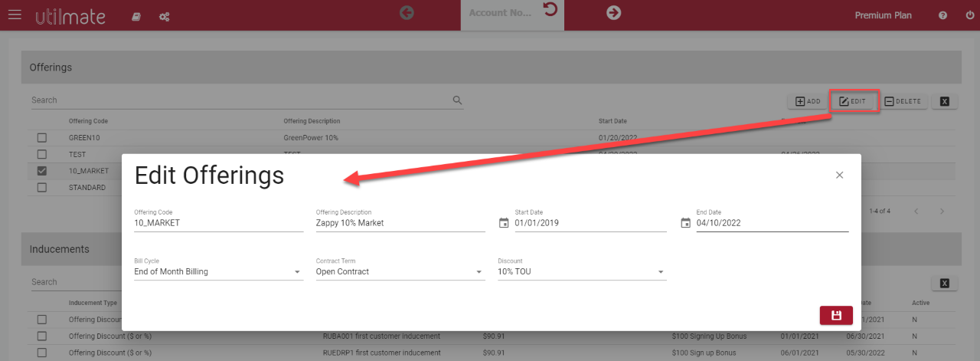Click the Offering Description text field
Viewport: 980px width, 361px height.
click(x=400, y=223)
